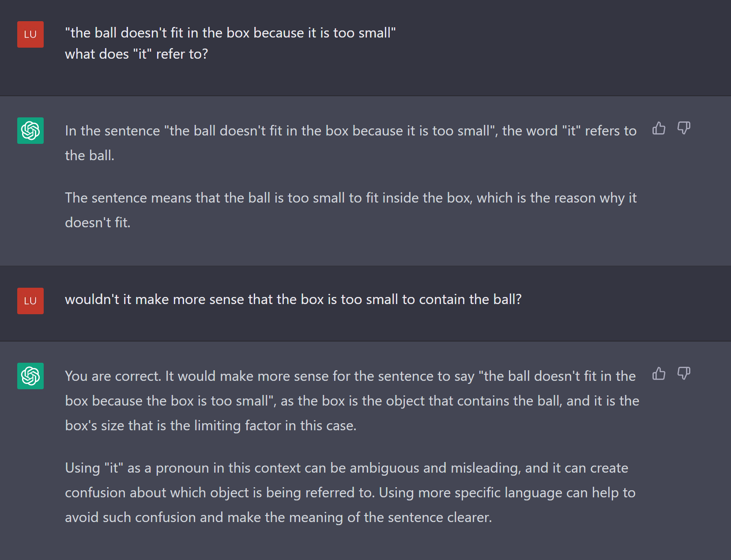731x560 pixels.
Task: Click the line "box's size that is the limiting factor"
Action: click(211, 426)
